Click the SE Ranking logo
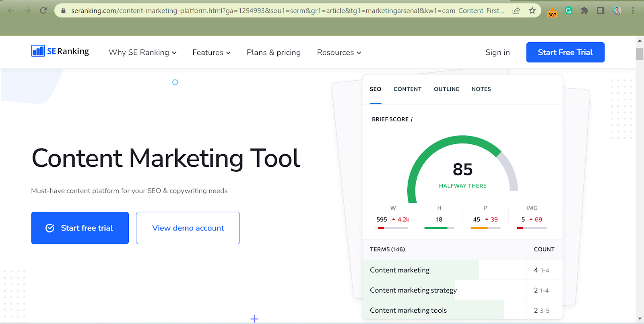This screenshot has height=324, width=644. pyautogui.click(x=60, y=51)
